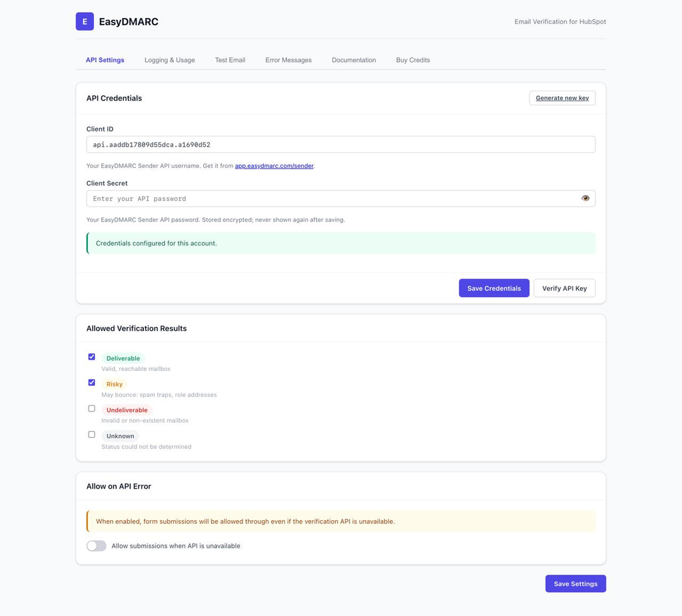Image resolution: width=682 pixels, height=616 pixels.
Task: Click the Save Credentials button
Action: pos(494,288)
